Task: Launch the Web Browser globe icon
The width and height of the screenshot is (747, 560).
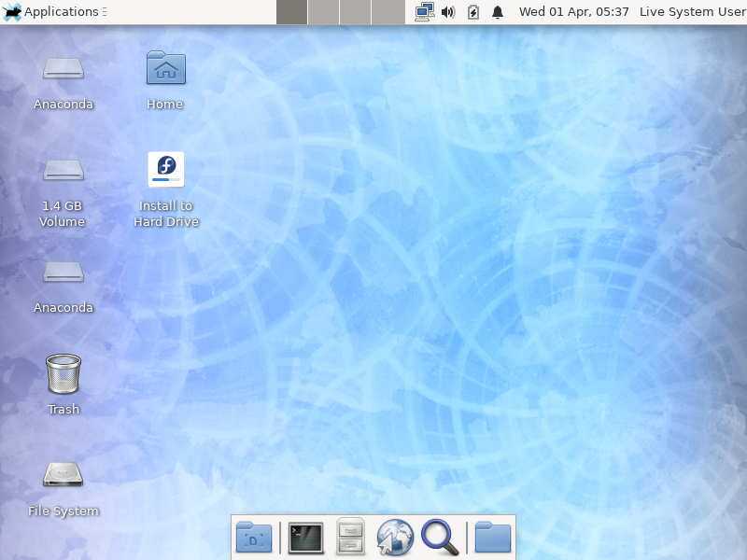Action: 395,538
